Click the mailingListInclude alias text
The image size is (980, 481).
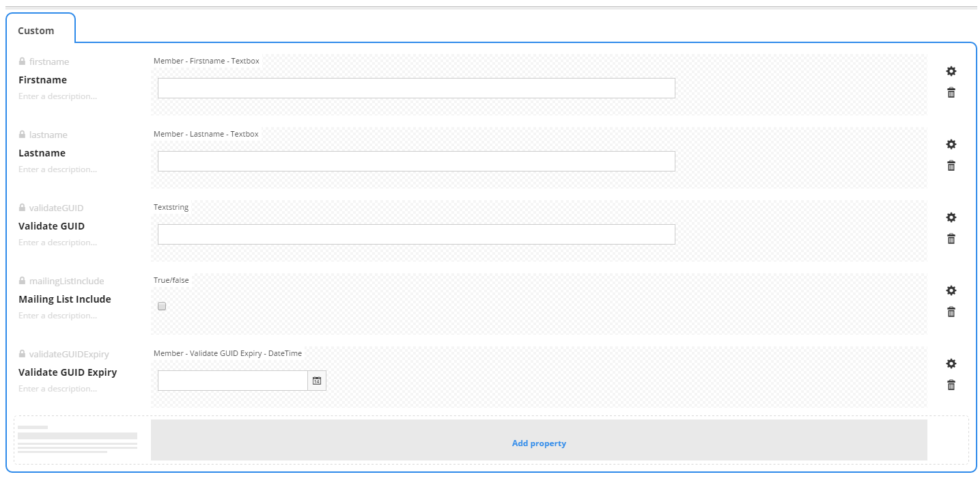tap(66, 281)
